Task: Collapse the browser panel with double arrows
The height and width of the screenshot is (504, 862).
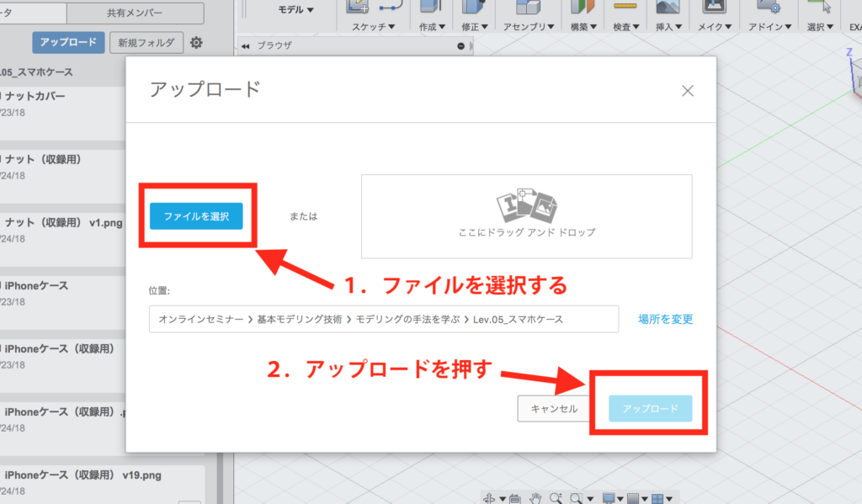Action: pyautogui.click(x=245, y=46)
